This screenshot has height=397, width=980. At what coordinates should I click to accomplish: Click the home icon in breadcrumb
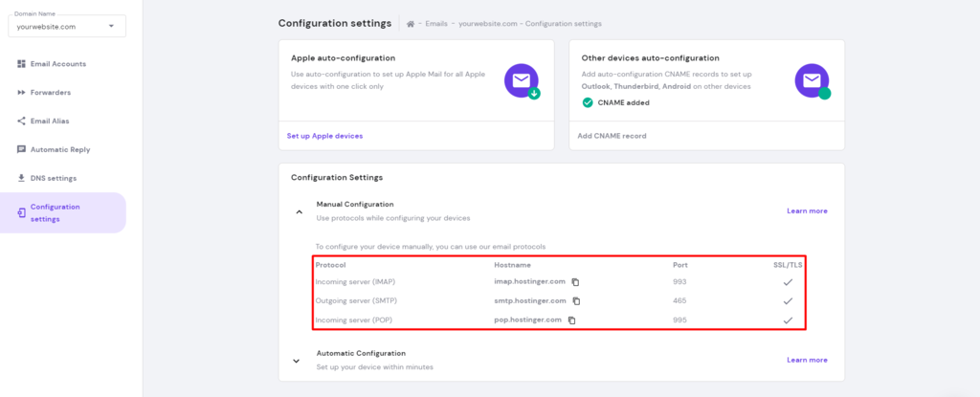click(x=411, y=24)
